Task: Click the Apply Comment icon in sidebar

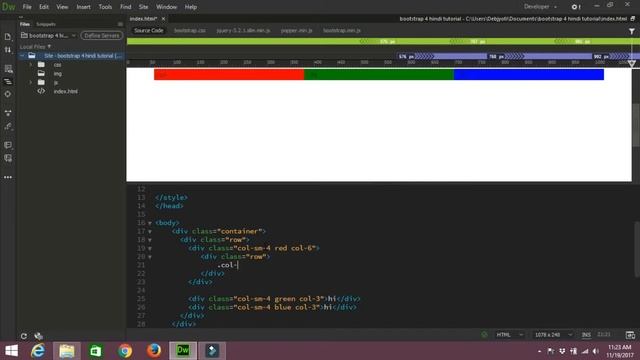Action: click(x=8, y=145)
